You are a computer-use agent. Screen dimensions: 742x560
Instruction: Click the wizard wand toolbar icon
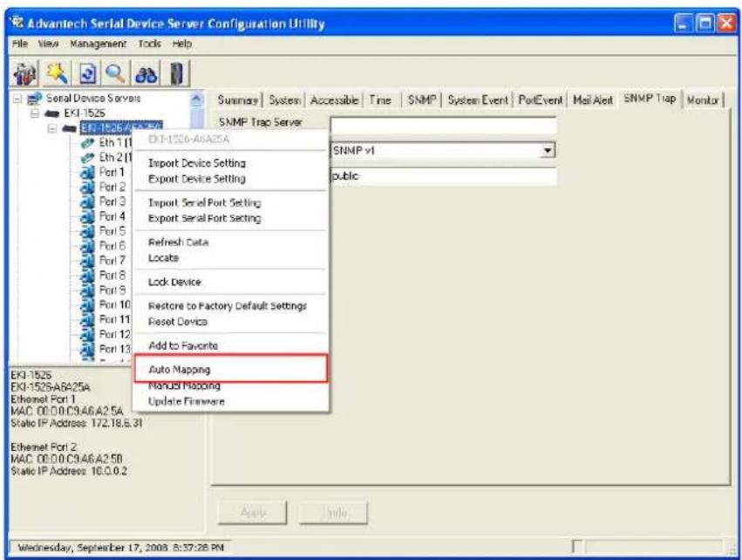pyautogui.click(x=58, y=73)
